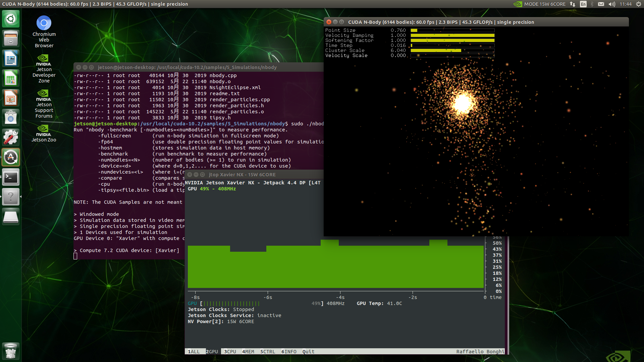Open the session power gear menu
This screenshot has width=644, height=362.
pos(638,4)
